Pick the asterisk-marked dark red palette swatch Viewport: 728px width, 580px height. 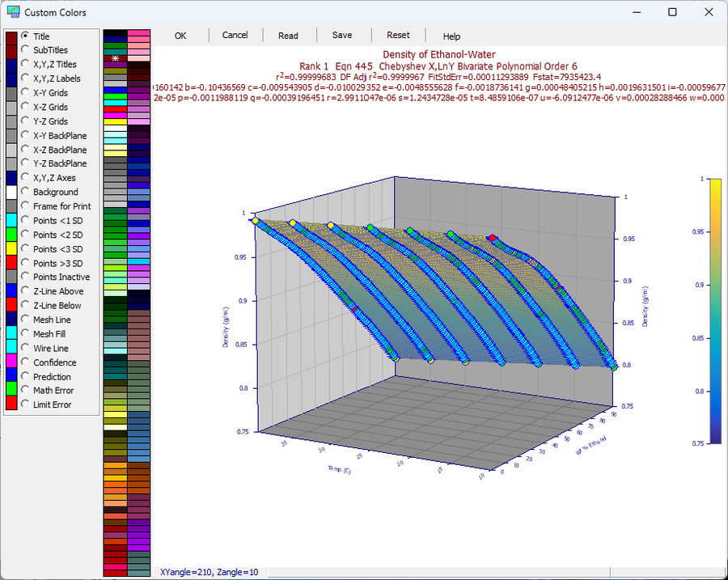coord(115,58)
